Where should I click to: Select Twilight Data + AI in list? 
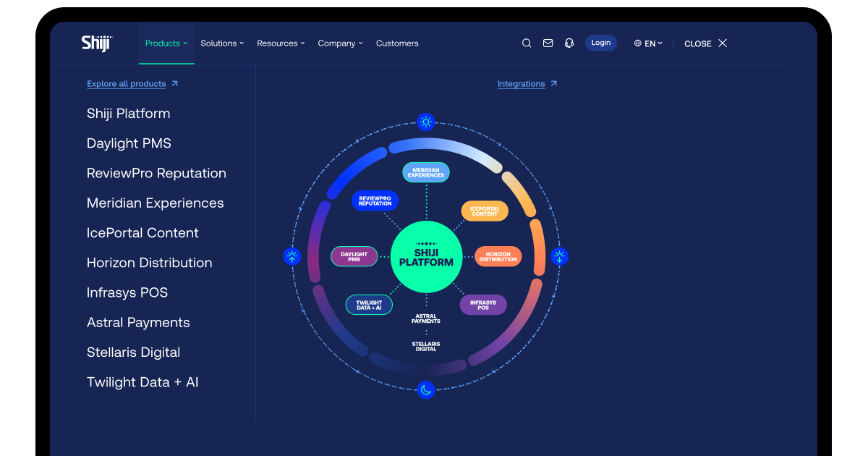click(142, 382)
